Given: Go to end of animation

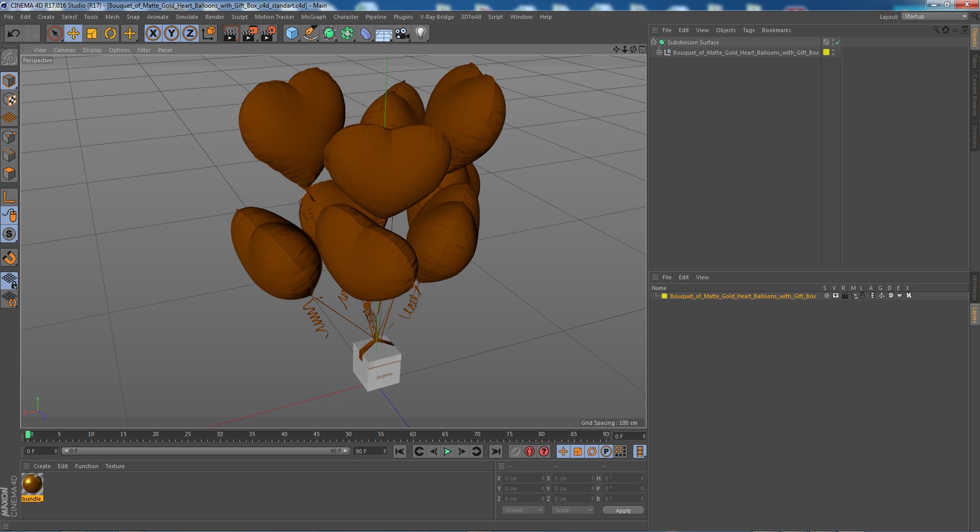Looking at the screenshot, I should coord(495,451).
